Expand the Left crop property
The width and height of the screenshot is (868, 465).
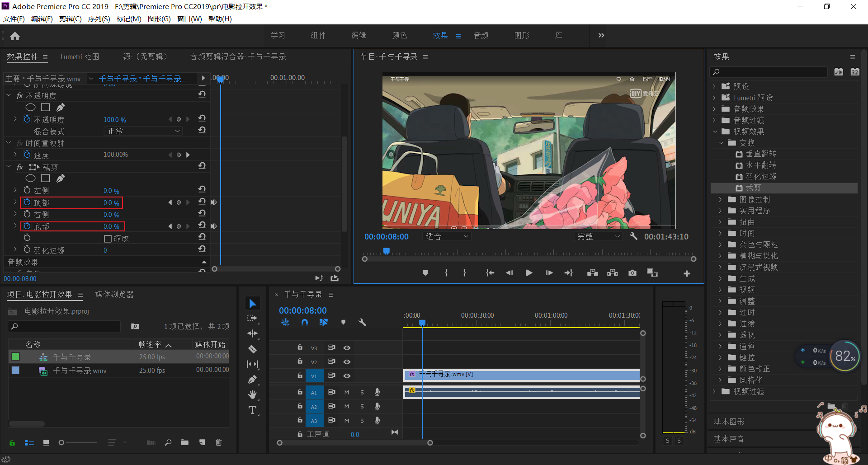point(15,190)
